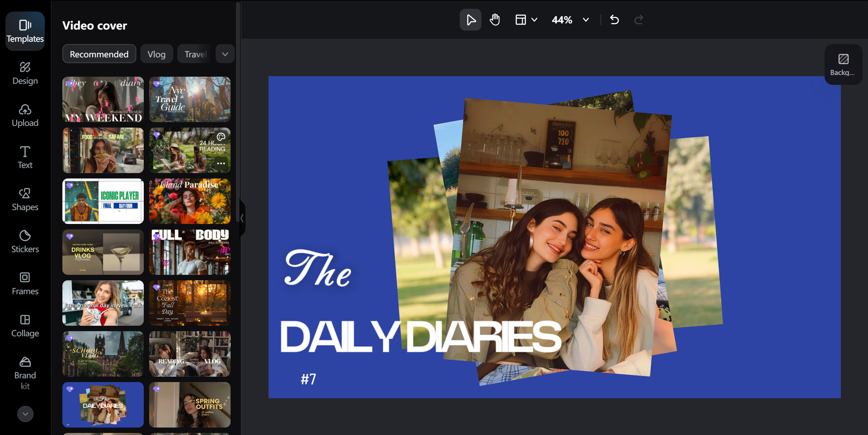
Task: Activate the hand pan tool
Action: click(x=495, y=20)
